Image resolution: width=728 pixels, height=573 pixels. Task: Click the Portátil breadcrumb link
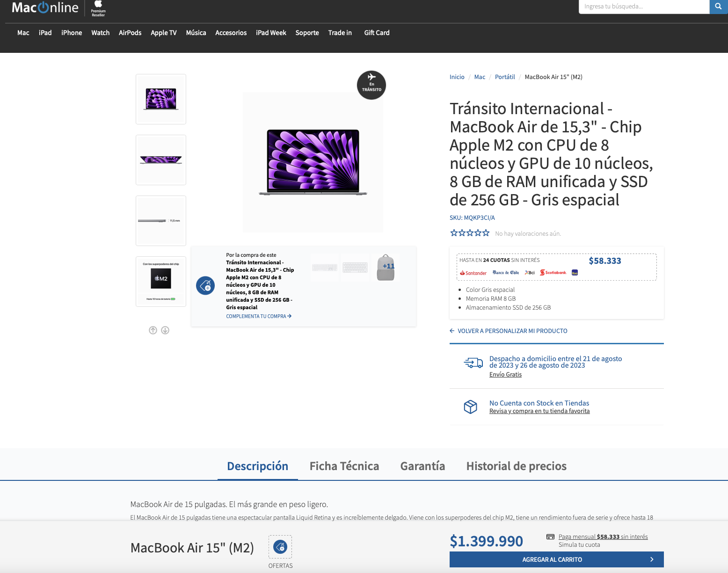click(505, 77)
